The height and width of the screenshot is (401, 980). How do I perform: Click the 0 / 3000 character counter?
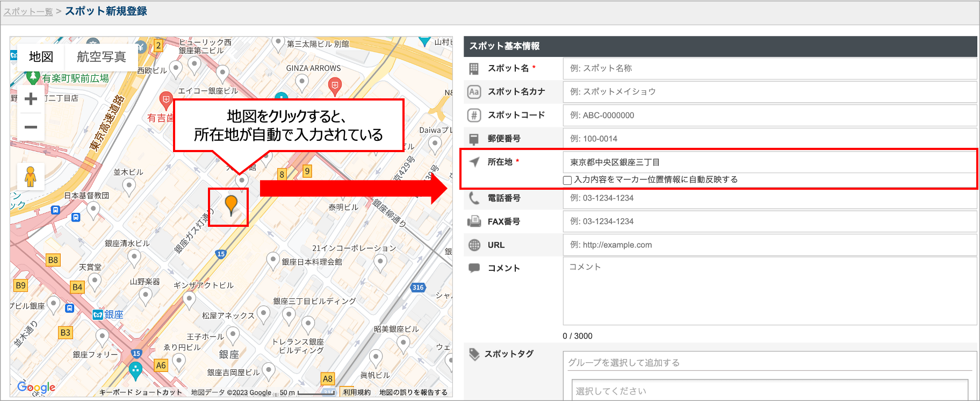coord(578,336)
